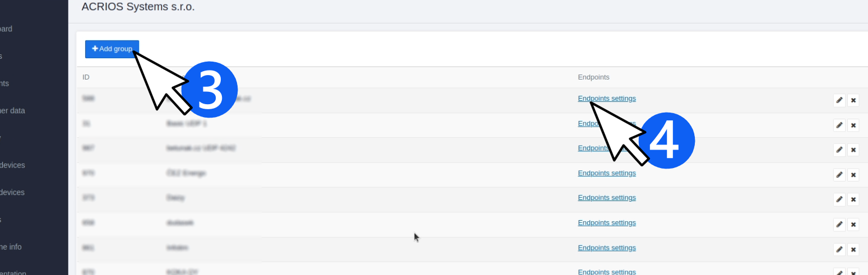The image size is (868, 275).
Task: Edit the fourth row group with pencil icon
Action: [x=839, y=175]
